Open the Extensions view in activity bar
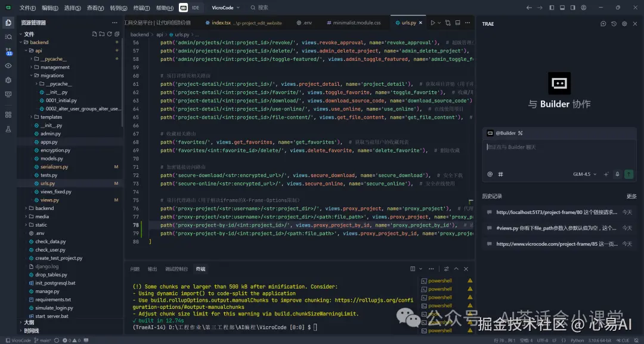The height and width of the screenshot is (344, 644). coord(8,114)
